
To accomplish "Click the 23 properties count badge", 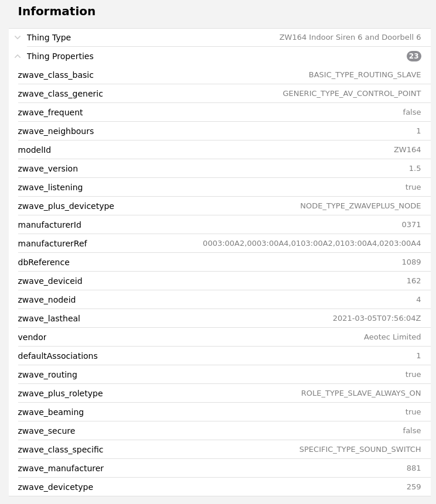I will 414,56.
